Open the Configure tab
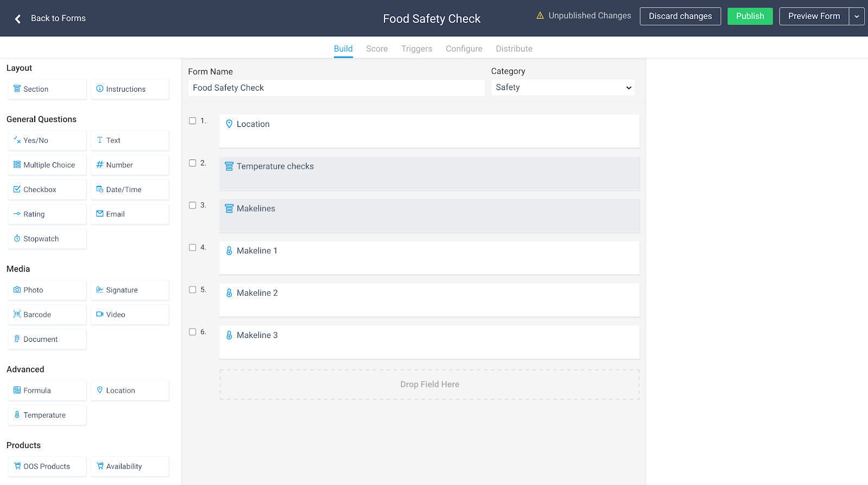The height and width of the screenshot is (485, 868). [464, 49]
